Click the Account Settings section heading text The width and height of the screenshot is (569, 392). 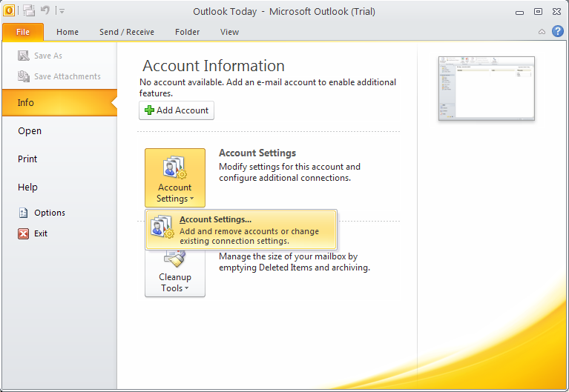257,153
